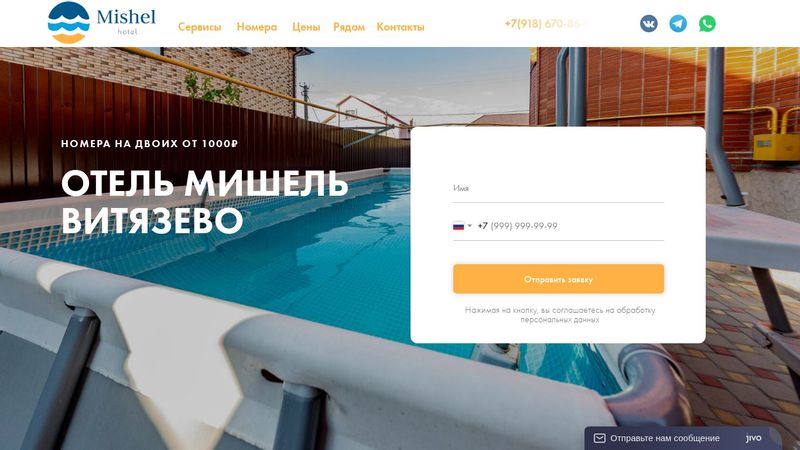Screen dimensions: 800x450
Task: Click the envelope icon in Jivo widget
Action: click(599, 438)
